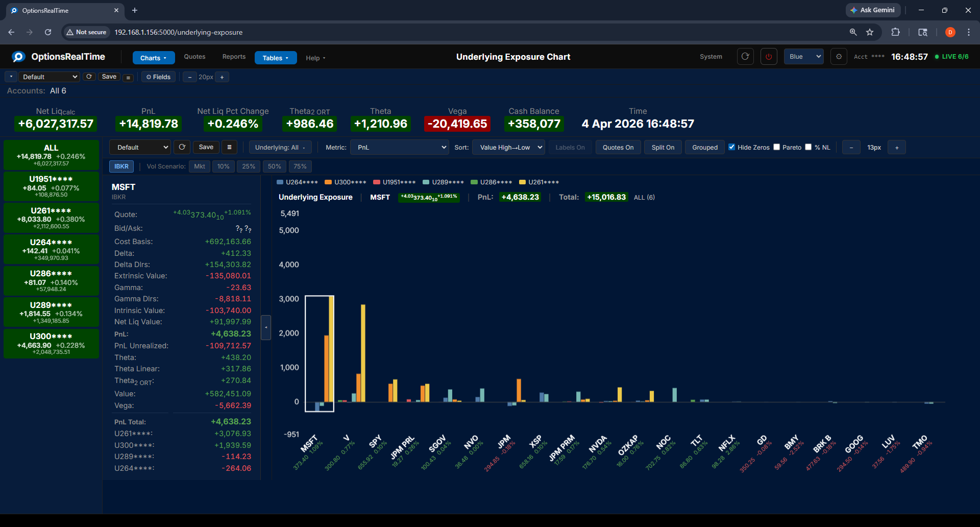The image size is (980, 527).
Task: Reload the chart toolbar layout preset
Action: pos(182,147)
